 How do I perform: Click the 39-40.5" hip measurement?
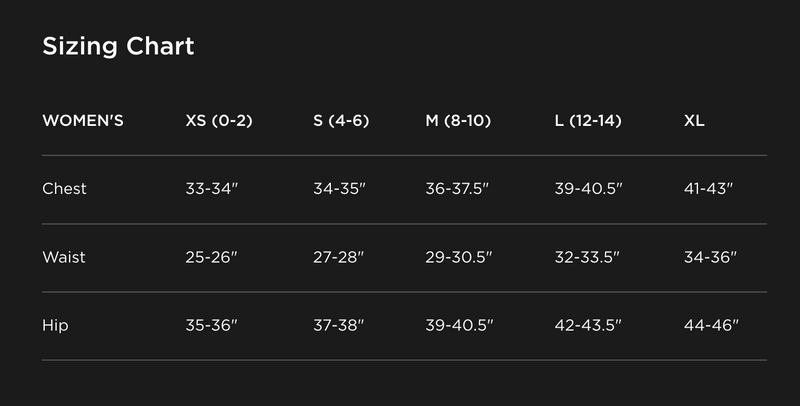(459, 325)
